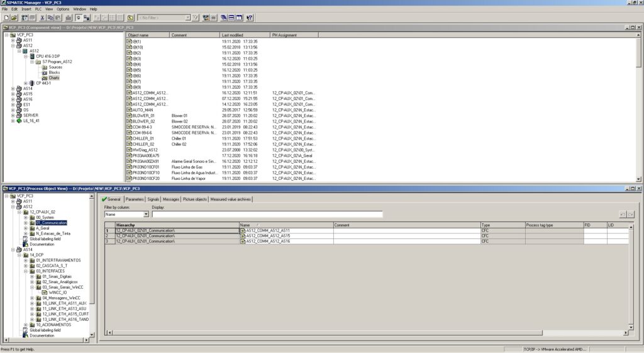Select BLOWER_01 chart in object list
The width and height of the screenshot is (644, 353).
[143, 116]
